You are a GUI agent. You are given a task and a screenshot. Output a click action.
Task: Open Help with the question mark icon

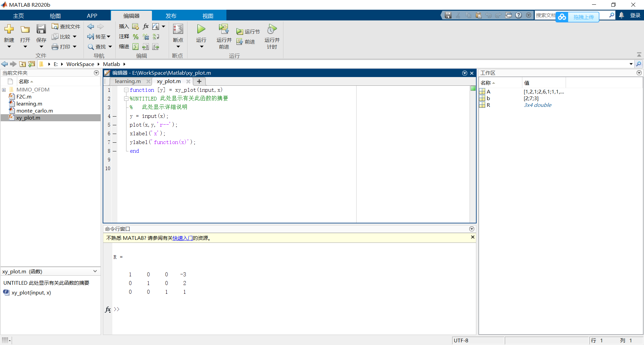(519, 15)
